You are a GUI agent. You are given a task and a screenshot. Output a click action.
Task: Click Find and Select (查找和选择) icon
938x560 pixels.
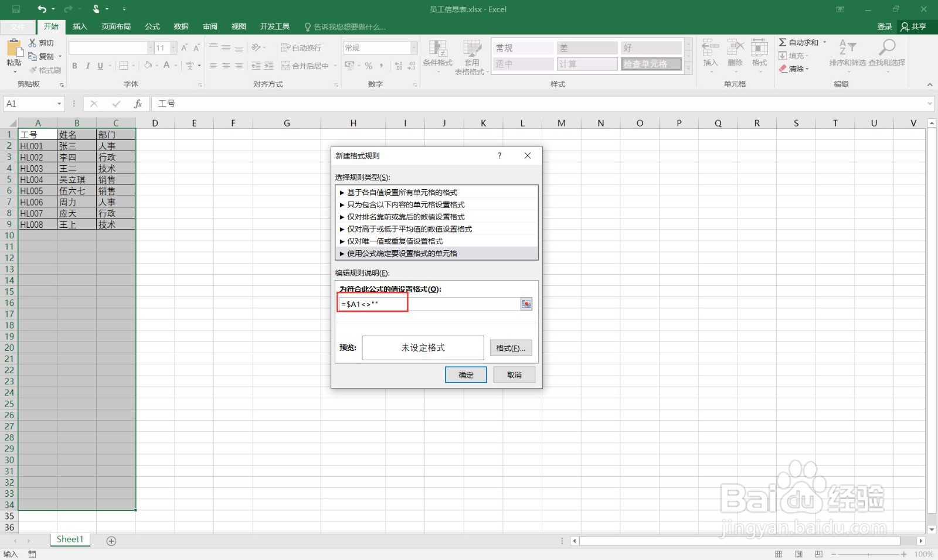pyautogui.click(x=886, y=47)
